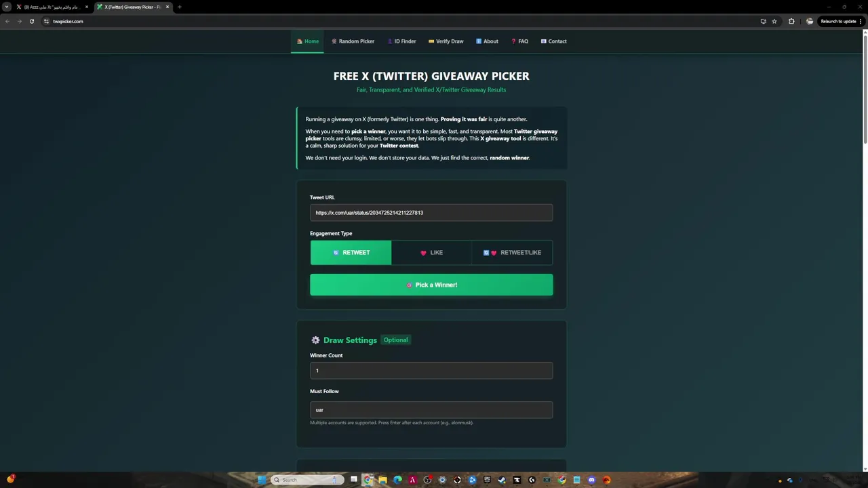The height and width of the screenshot is (488, 868).
Task: Click the Pick a Winner! button
Action: [x=431, y=285]
